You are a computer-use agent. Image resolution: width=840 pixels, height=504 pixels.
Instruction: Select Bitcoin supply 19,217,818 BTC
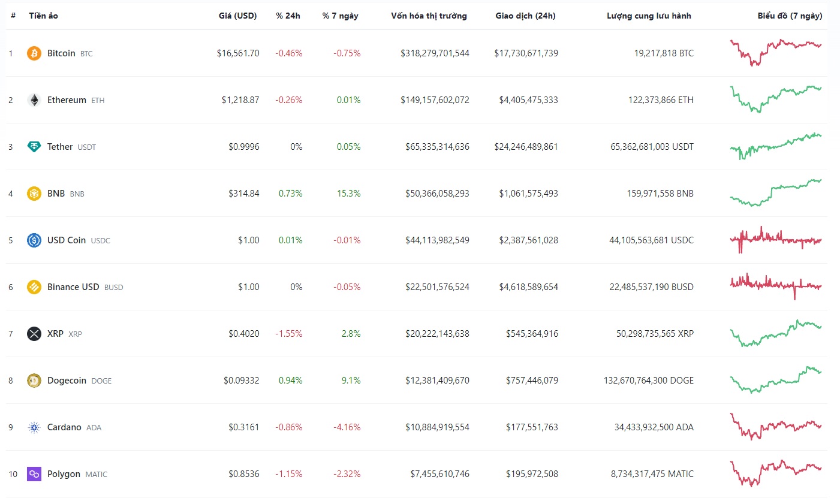(664, 53)
